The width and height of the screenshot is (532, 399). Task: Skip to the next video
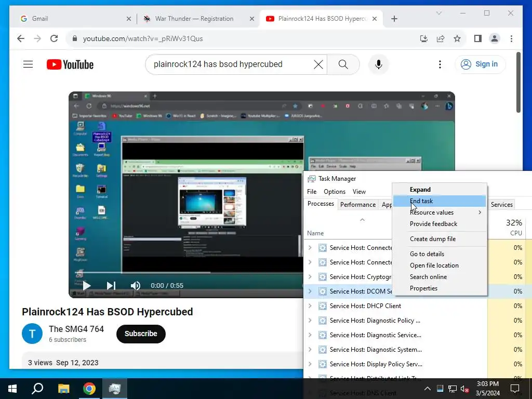click(x=111, y=286)
